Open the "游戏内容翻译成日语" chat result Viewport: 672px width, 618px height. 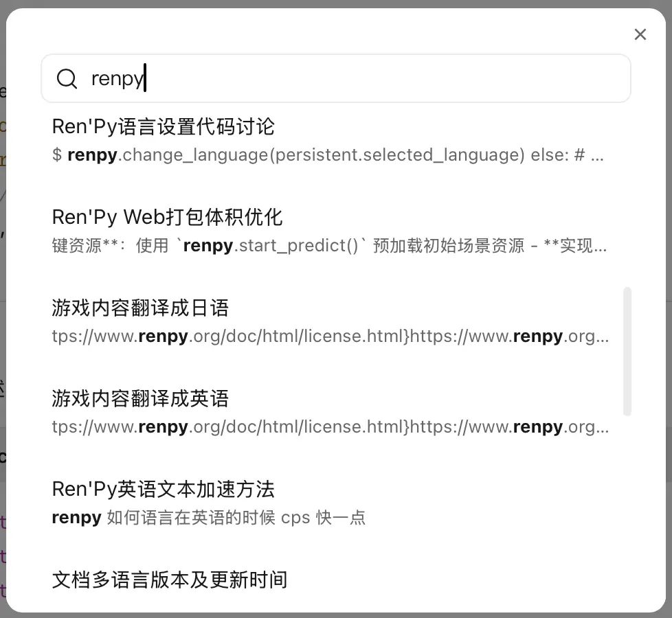tap(140, 308)
